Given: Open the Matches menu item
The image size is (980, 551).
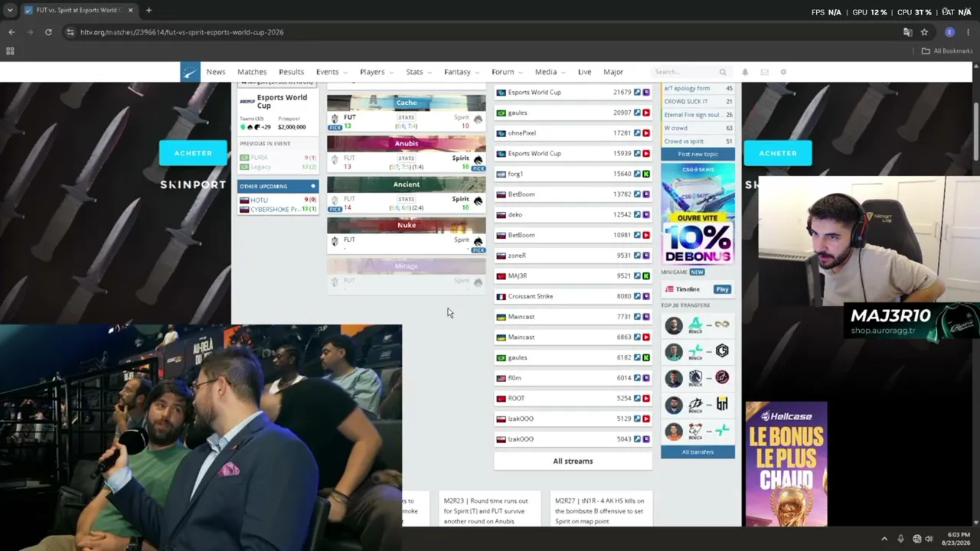Looking at the screenshot, I should [252, 72].
